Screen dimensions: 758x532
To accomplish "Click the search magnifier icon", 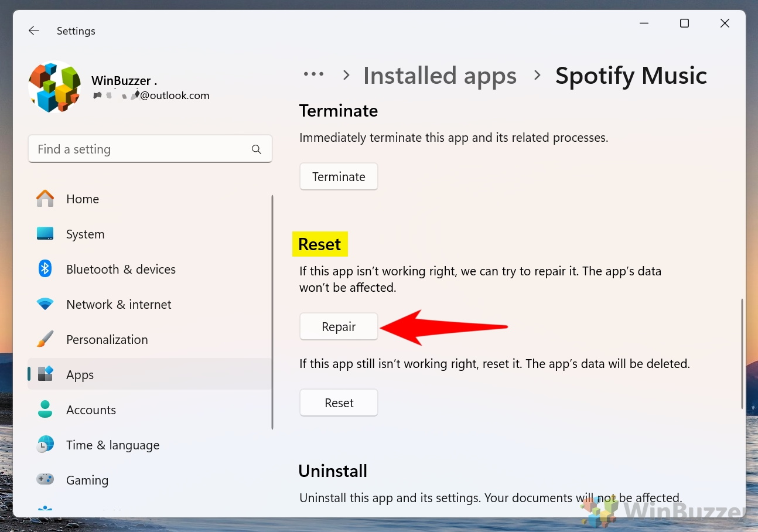I will 257,149.
